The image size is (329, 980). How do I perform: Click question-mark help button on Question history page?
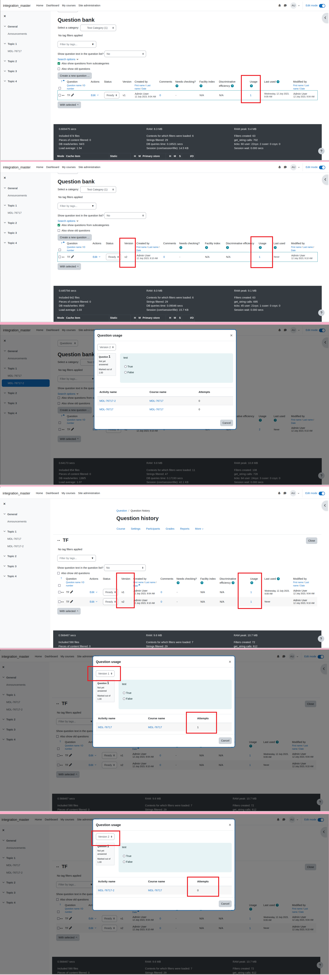point(321,639)
